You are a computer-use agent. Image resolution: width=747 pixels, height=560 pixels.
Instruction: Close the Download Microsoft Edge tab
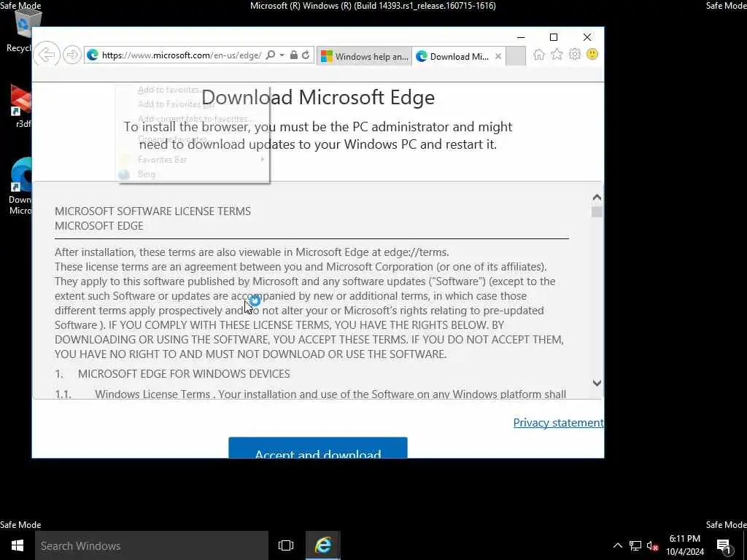click(498, 56)
